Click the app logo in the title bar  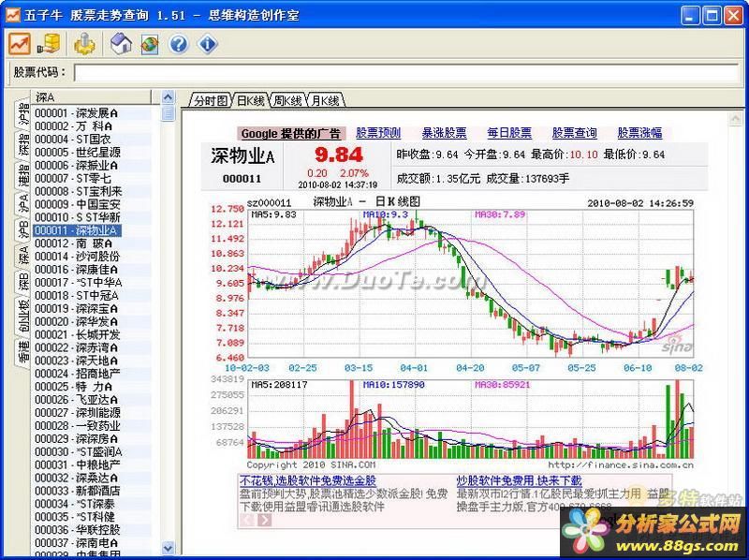tap(11, 15)
